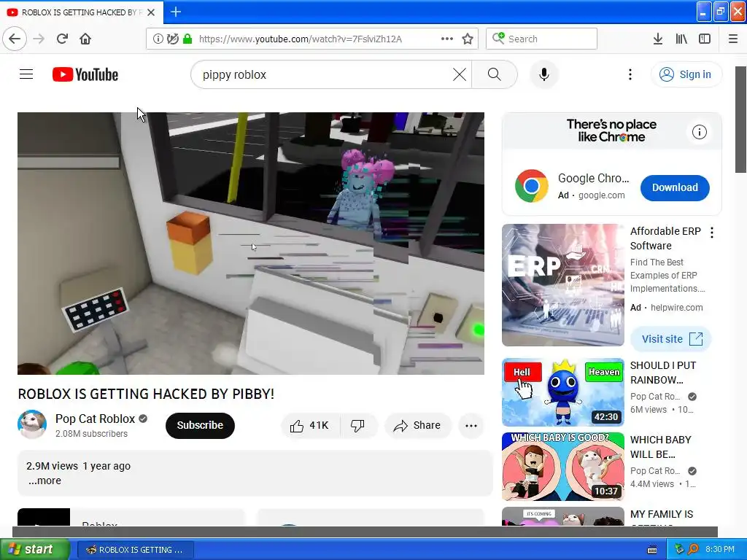Like the video with 41K thumbs up
747x560 pixels.
[x=311, y=425]
